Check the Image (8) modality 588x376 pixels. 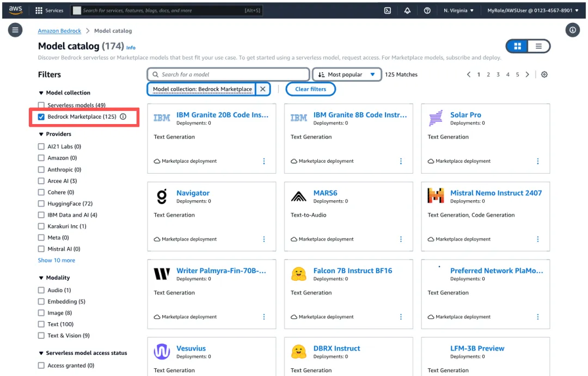point(41,313)
